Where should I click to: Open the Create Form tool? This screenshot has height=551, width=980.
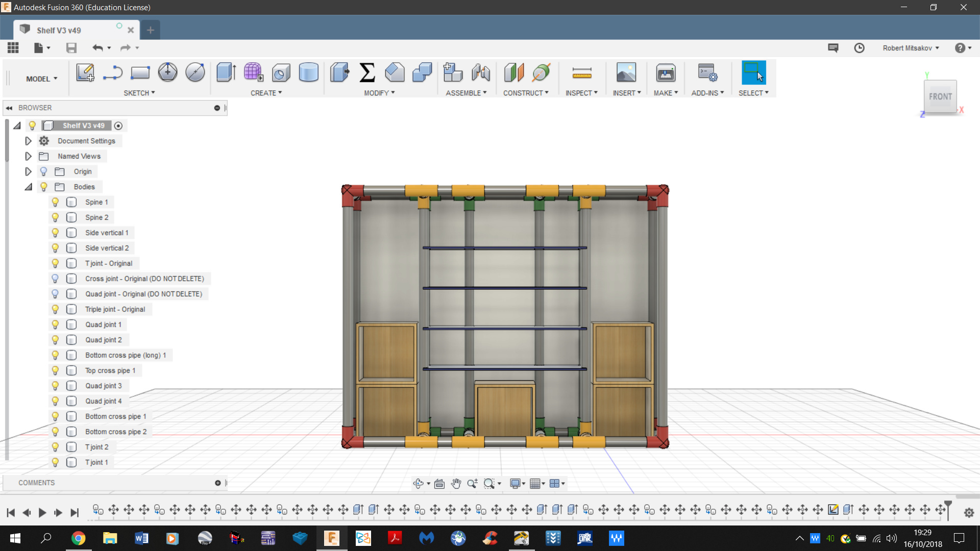[253, 72]
